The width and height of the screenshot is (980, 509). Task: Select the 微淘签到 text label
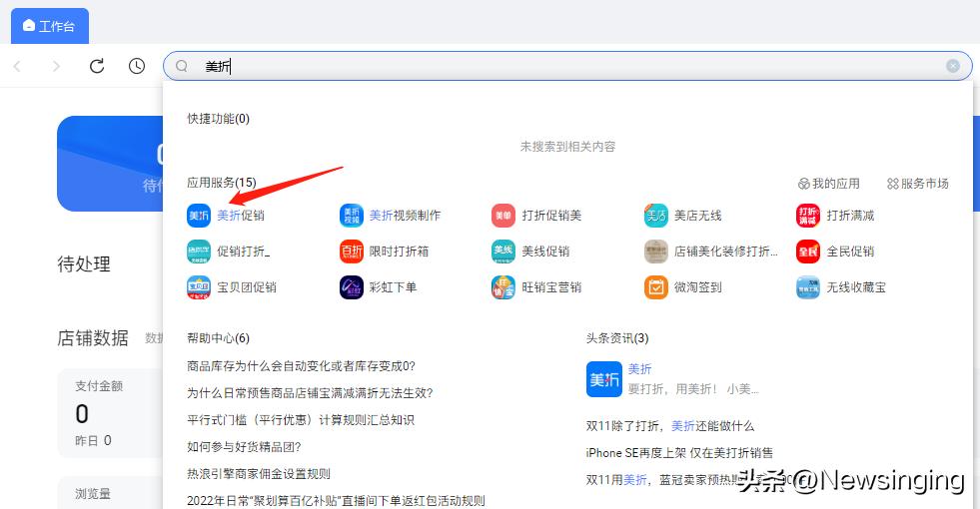point(698,287)
